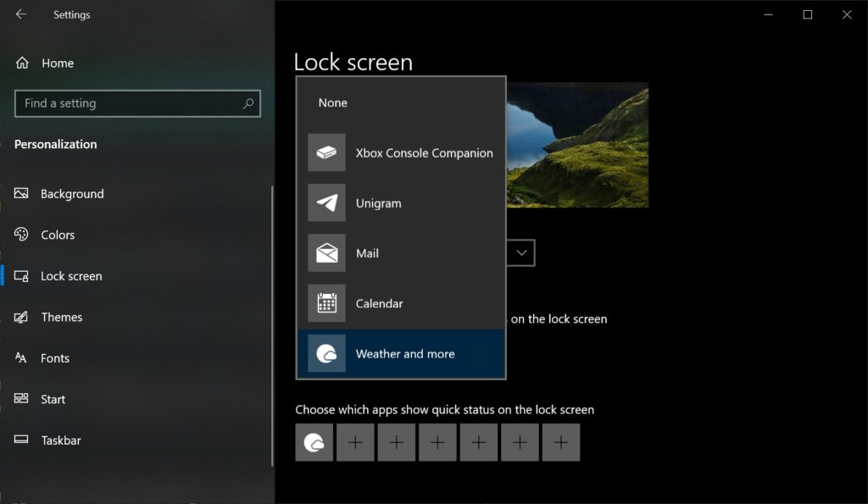868x504 pixels.
Task: Click the Fonts icon in sidebar
Action: pyautogui.click(x=20, y=357)
